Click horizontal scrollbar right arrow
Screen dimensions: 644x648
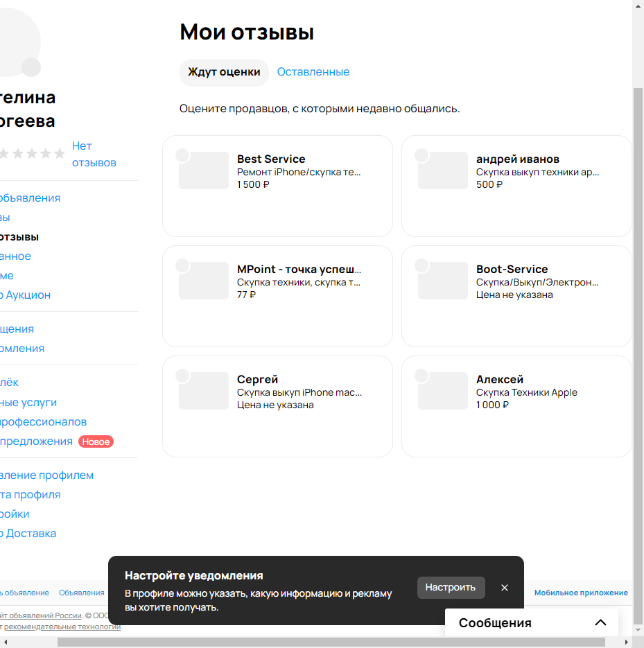pos(627,642)
